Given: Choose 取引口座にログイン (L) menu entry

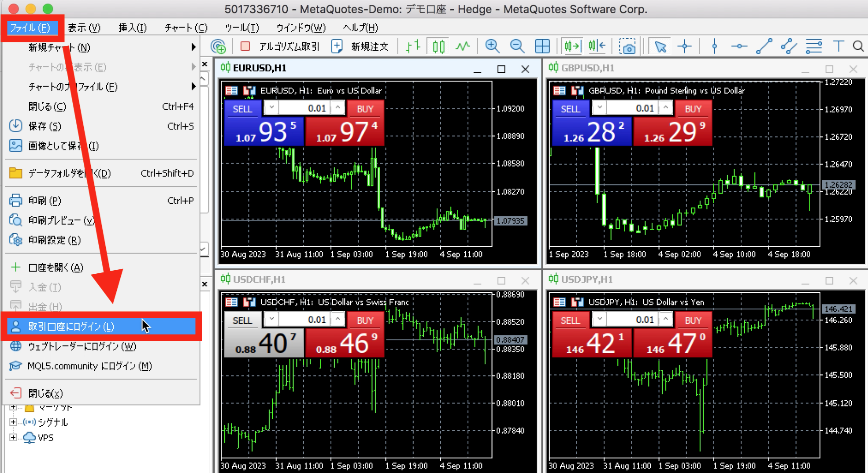Looking at the screenshot, I should pos(101,327).
